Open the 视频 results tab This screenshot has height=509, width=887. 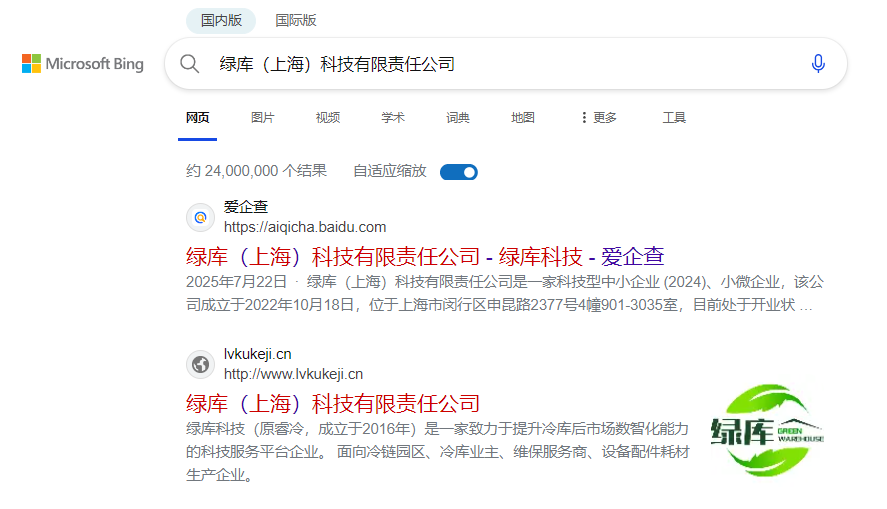(x=328, y=118)
